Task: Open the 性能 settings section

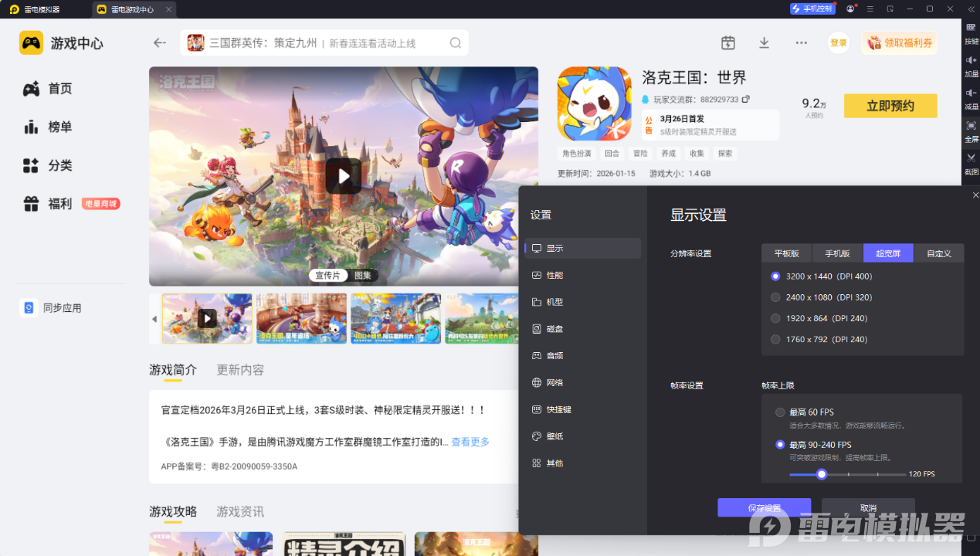Action: tap(554, 276)
